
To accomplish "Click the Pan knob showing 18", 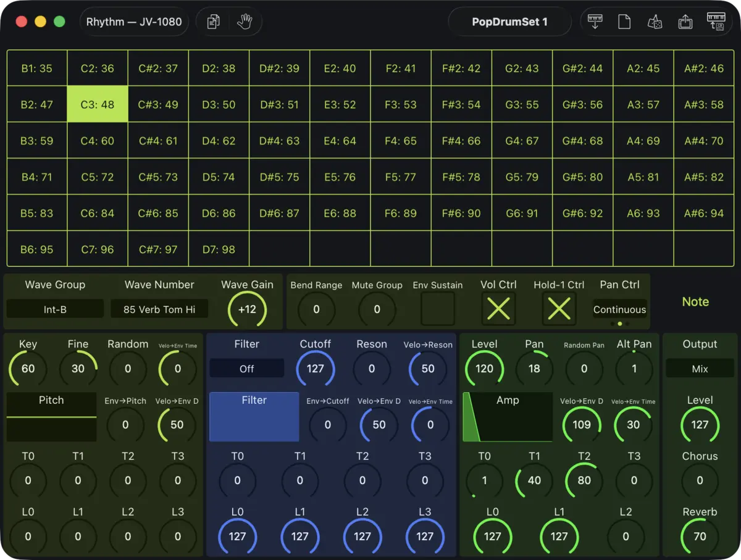I will (x=534, y=369).
